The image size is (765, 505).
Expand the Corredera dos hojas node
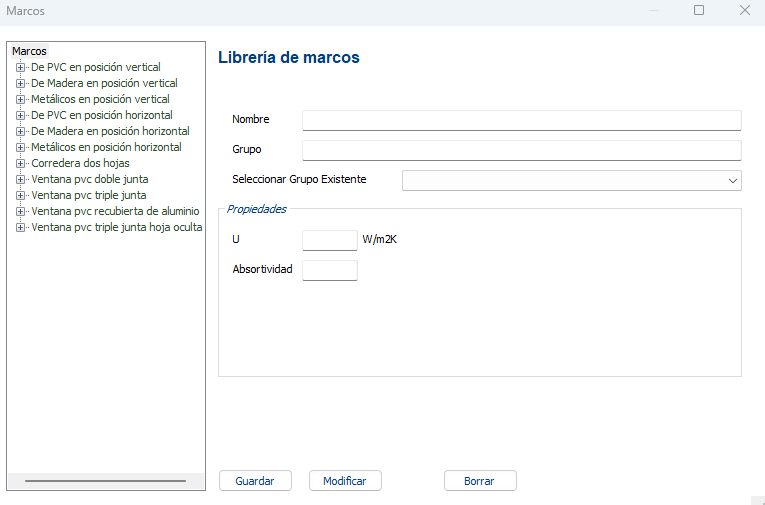[20, 163]
